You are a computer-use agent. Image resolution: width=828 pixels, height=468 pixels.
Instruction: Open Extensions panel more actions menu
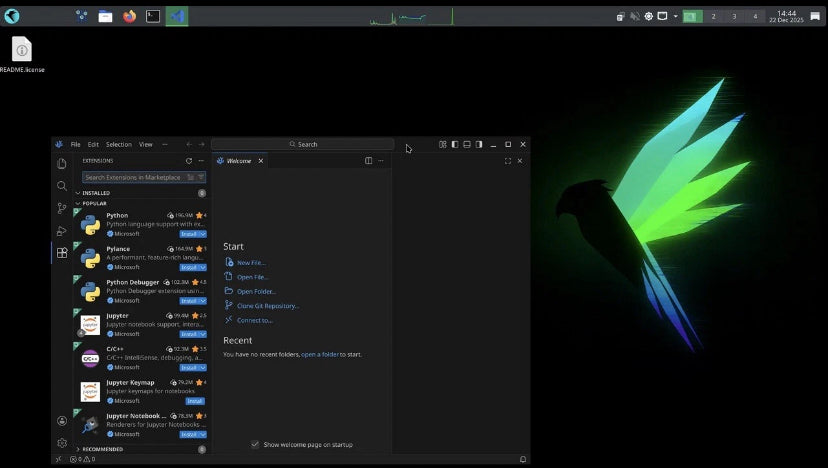(201, 161)
